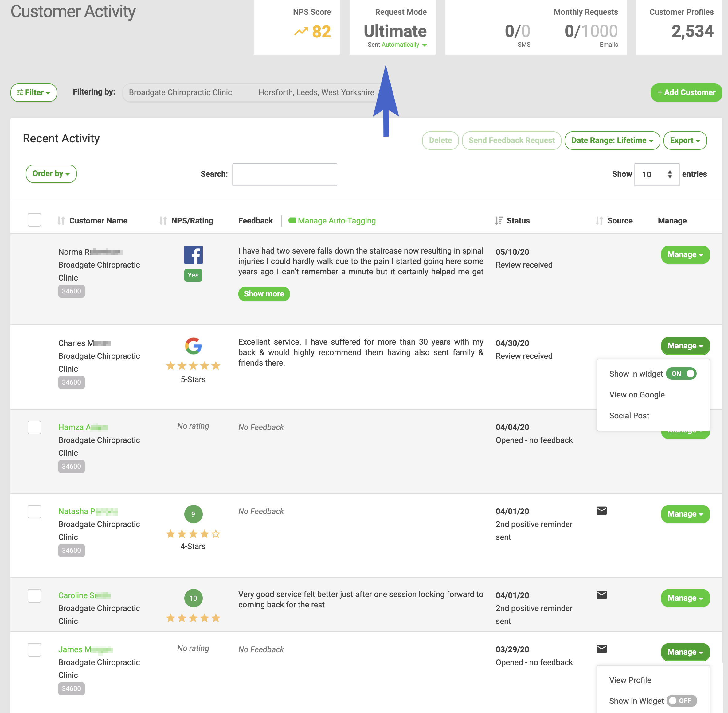Click the Google icon on Charles's review
The width and height of the screenshot is (728, 713).
click(x=193, y=346)
